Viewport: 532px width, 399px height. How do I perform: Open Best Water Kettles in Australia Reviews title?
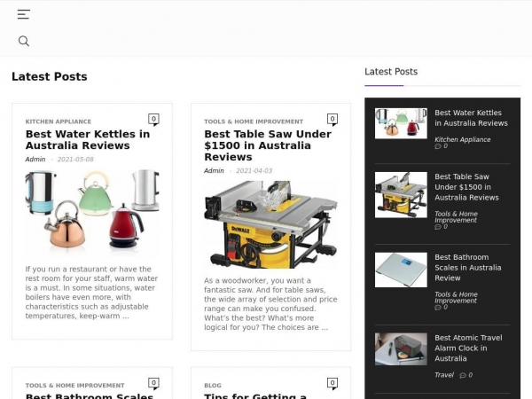pos(88,140)
